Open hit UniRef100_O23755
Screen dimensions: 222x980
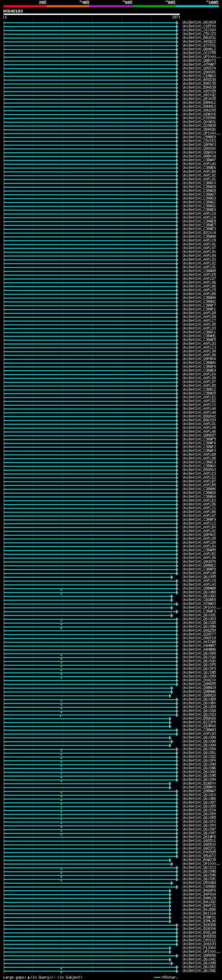[199, 53]
